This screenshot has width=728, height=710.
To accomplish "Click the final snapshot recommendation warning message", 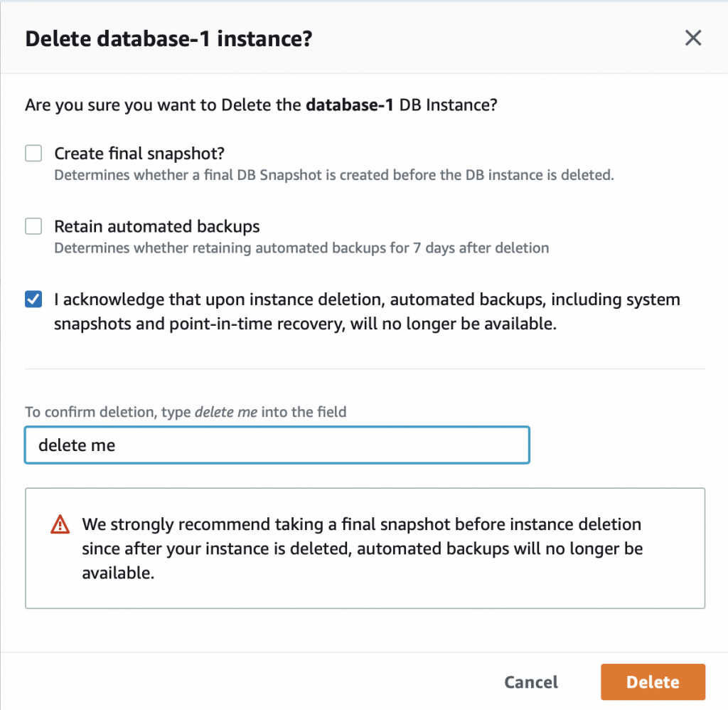I will pos(362,549).
